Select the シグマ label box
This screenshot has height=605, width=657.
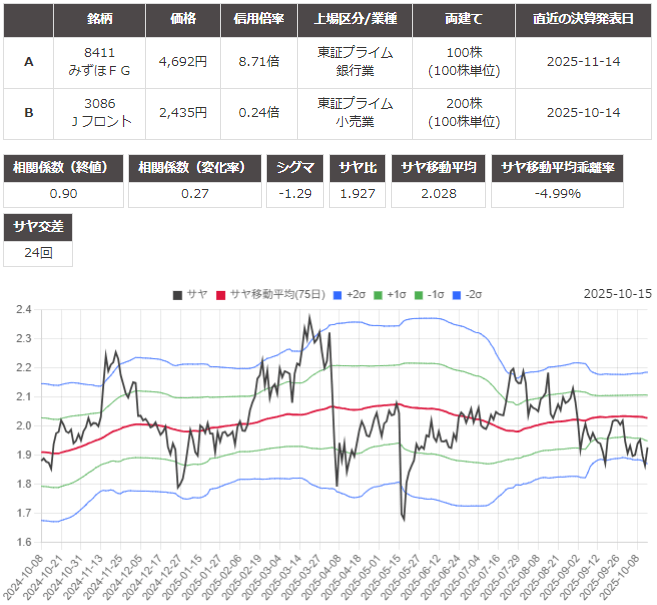tap(296, 168)
